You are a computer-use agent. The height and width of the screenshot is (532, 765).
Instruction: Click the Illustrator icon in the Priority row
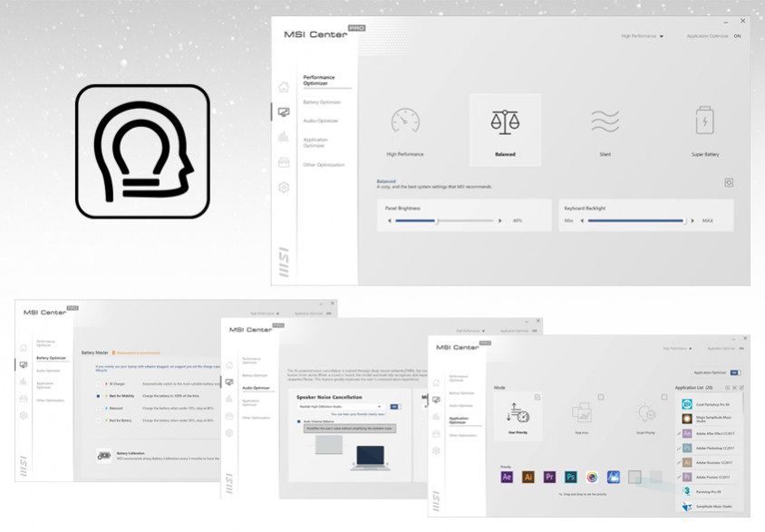(x=528, y=477)
